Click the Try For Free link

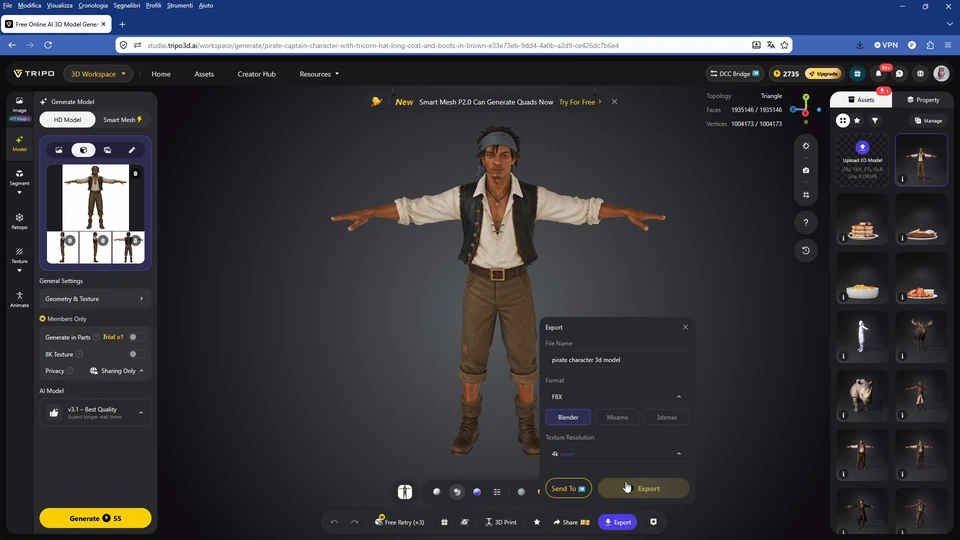[x=580, y=102]
